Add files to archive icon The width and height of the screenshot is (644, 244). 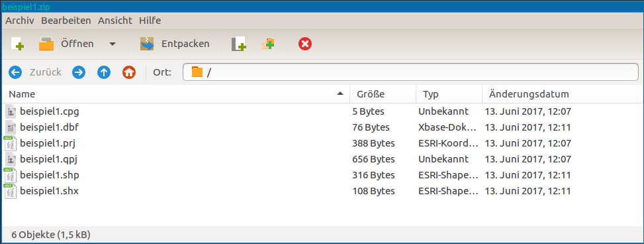point(239,44)
